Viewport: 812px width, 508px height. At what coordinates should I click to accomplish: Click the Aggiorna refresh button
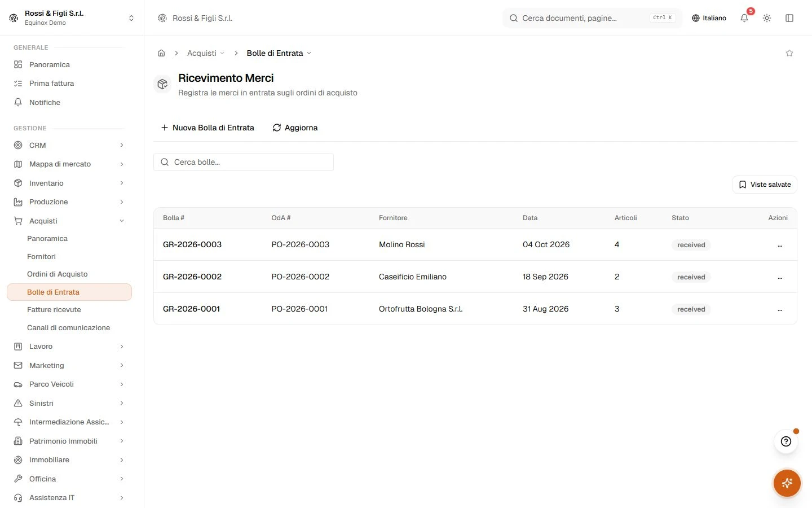coord(295,128)
